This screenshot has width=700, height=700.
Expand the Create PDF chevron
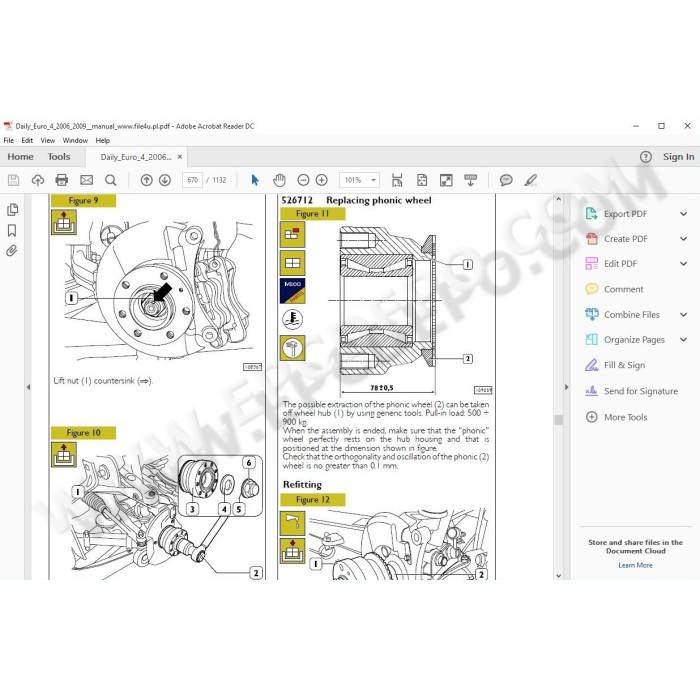click(683, 239)
